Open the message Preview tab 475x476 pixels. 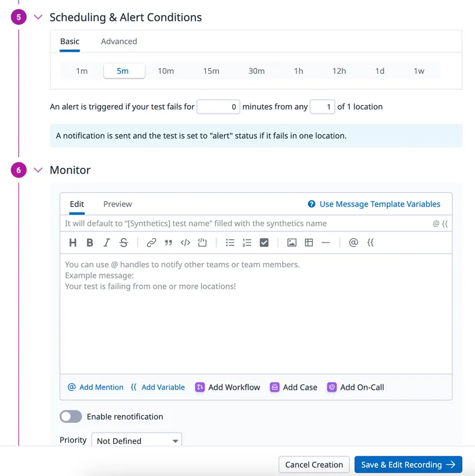(x=118, y=204)
